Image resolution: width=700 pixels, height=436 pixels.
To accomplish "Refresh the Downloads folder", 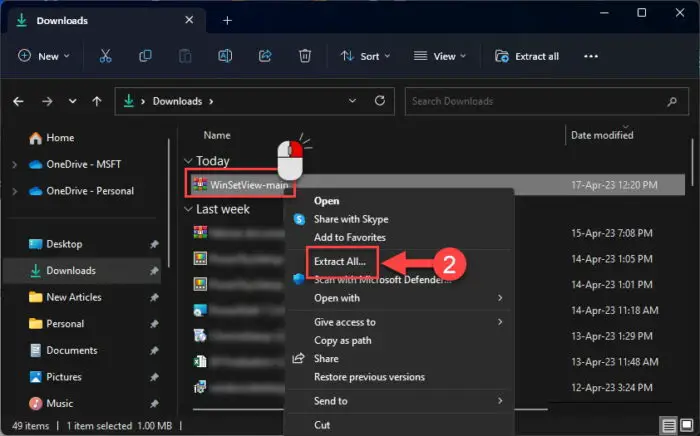I will tap(380, 101).
